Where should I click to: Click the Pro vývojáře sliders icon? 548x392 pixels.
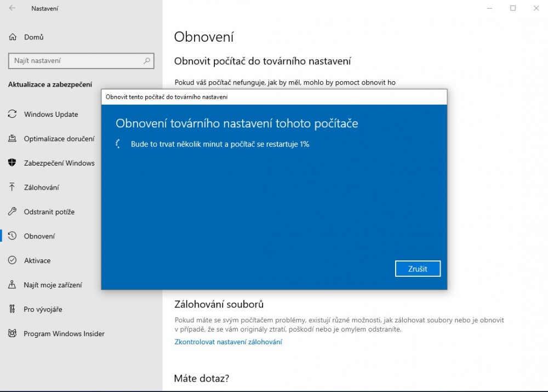click(12, 309)
